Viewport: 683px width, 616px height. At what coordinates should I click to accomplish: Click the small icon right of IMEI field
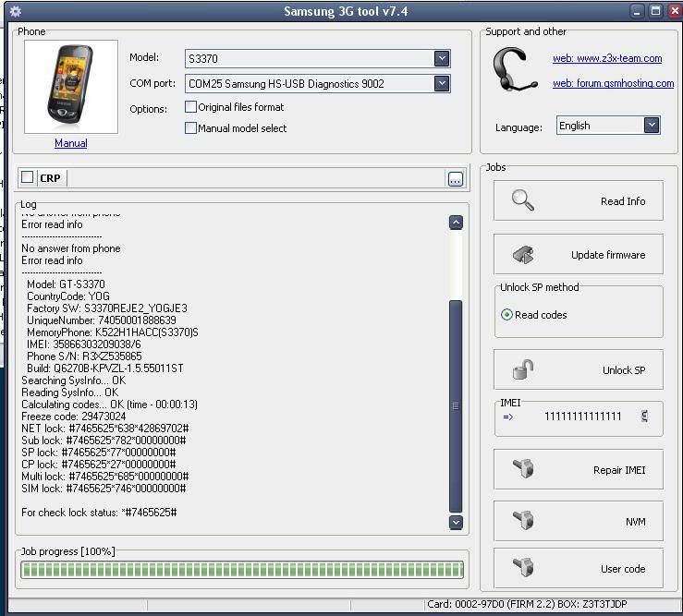pos(645,417)
